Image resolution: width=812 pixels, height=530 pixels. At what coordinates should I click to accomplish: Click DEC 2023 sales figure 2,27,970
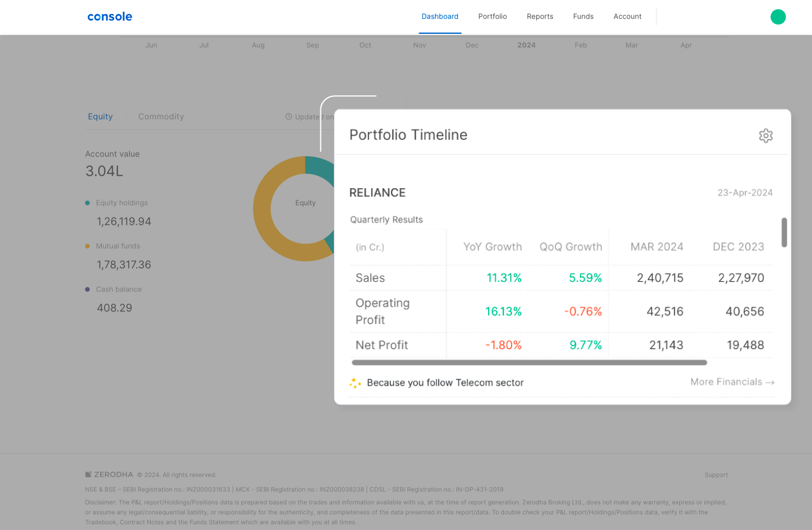click(741, 278)
